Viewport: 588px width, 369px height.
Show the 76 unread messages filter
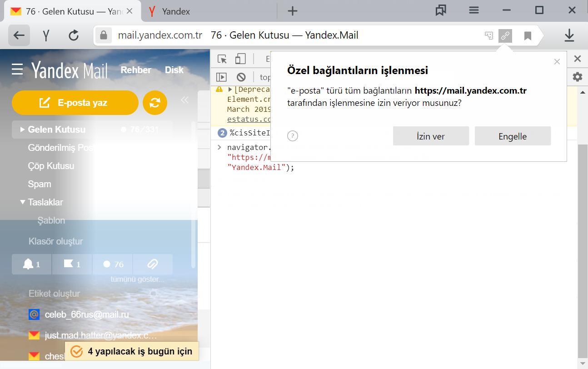coord(112,264)
